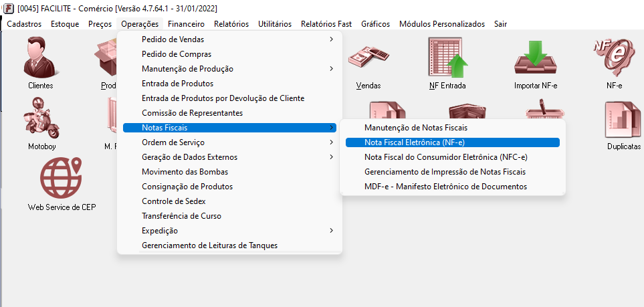Expand the Expedição submenu
The width and height of the screenshot is (644, 307).
(229, 231)
